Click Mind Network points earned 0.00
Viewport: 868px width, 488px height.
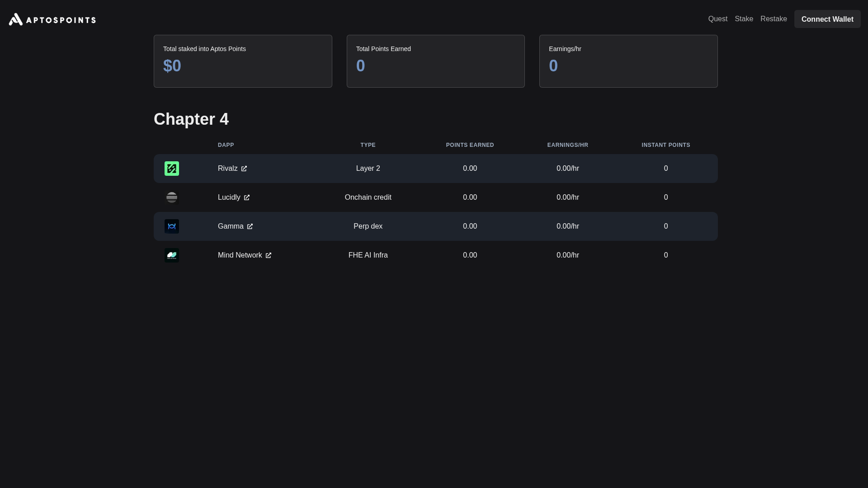pyautogui.click(x=470, y=255)
